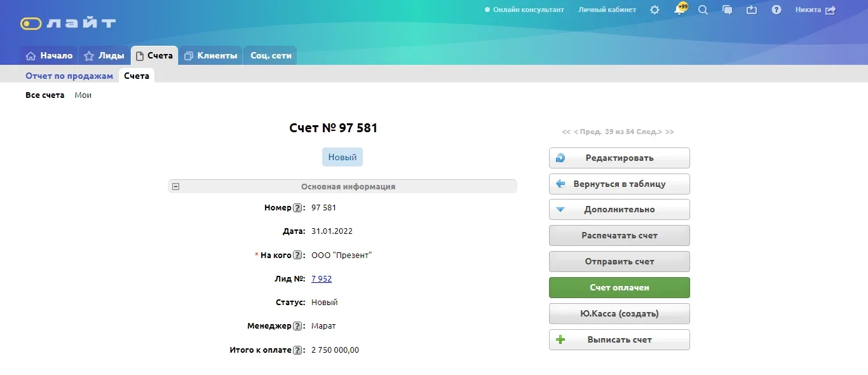Open Онлайн консультант chat
The width and height of the screenshot is (868, 375).
(524, 10)
